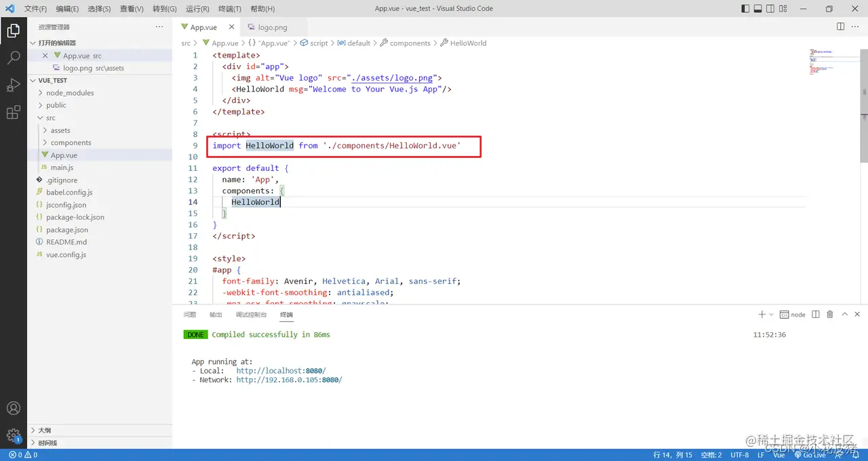Expand the node_modules folder
The width and height of the screenshot is (868, 461).
(100, 93)
